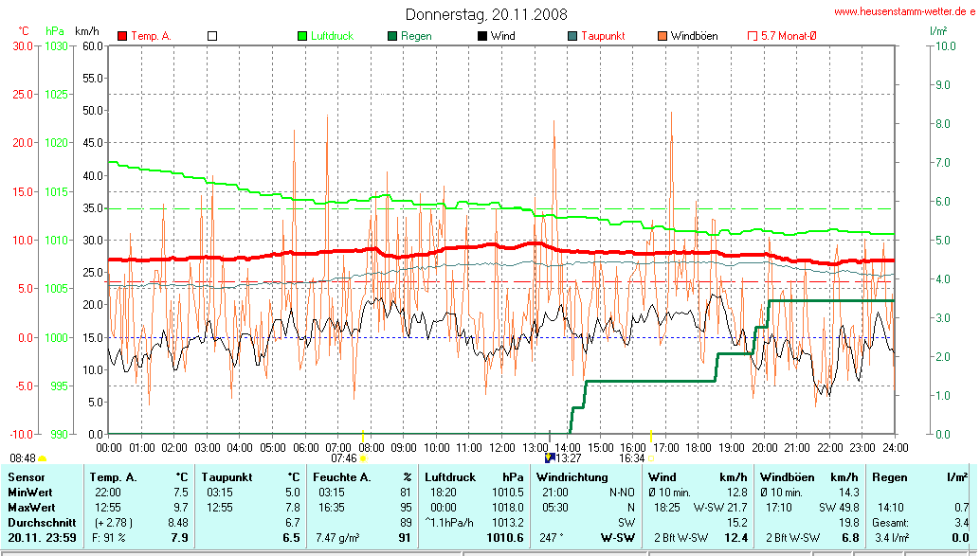Open the heusenstamm-wetter.de link
The image size is (980, 556).
[904, 11]
